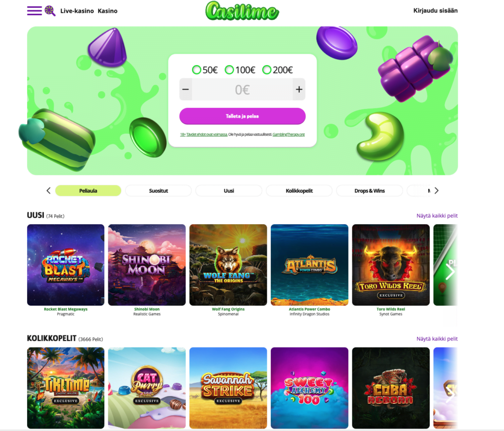This screenshot has height=431, width=504.
Task: Click the Talleta ja pelaa button
Action: [242, 116]
